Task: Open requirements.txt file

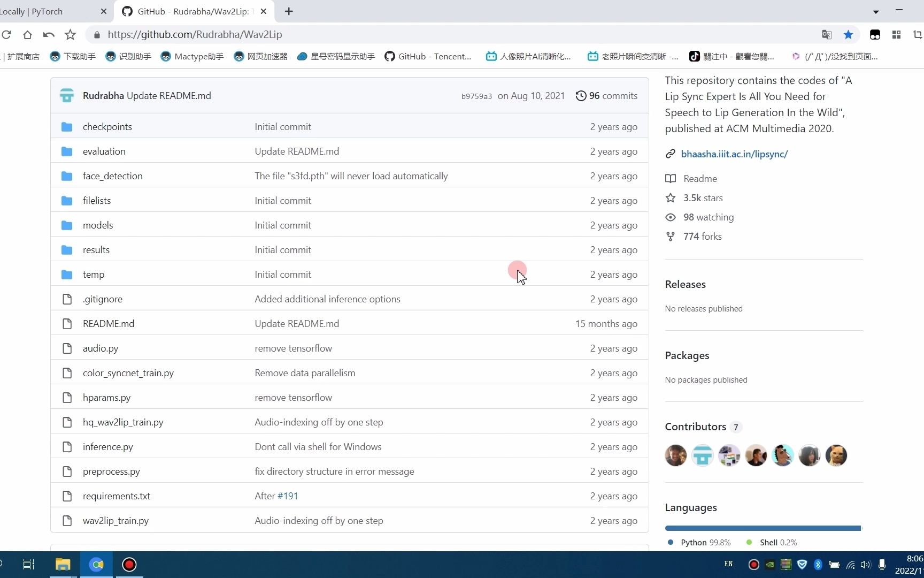Action: [117, 496]
